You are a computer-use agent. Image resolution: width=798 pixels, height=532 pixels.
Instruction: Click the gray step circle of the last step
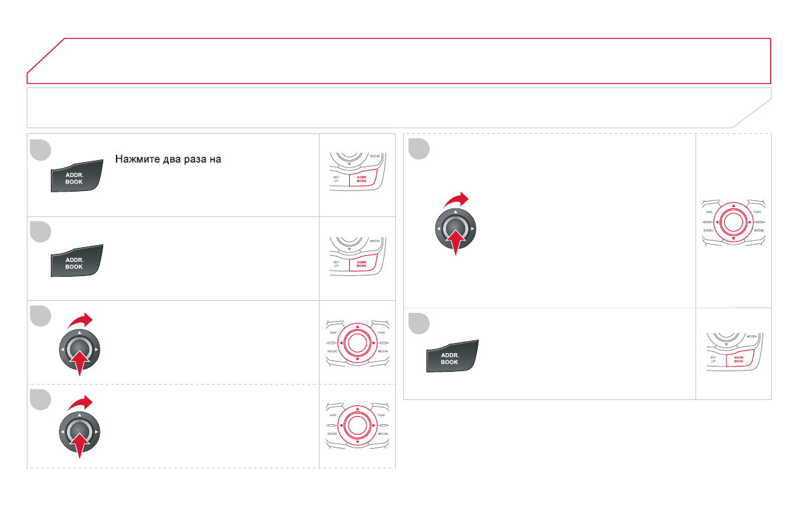(x=419, y=324)
